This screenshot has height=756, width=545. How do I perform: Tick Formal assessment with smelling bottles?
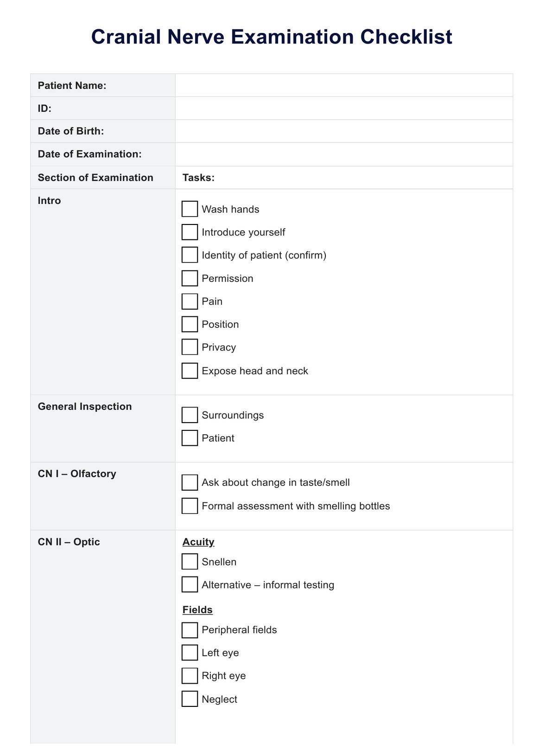190,506
